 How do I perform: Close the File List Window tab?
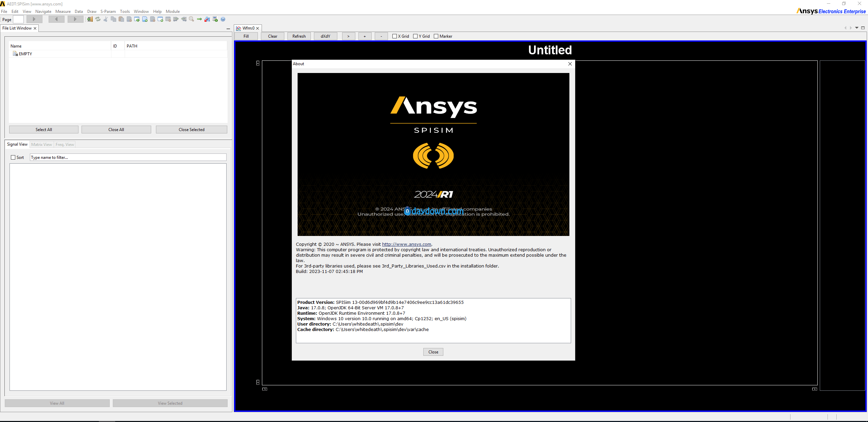(x=35, y=28)
